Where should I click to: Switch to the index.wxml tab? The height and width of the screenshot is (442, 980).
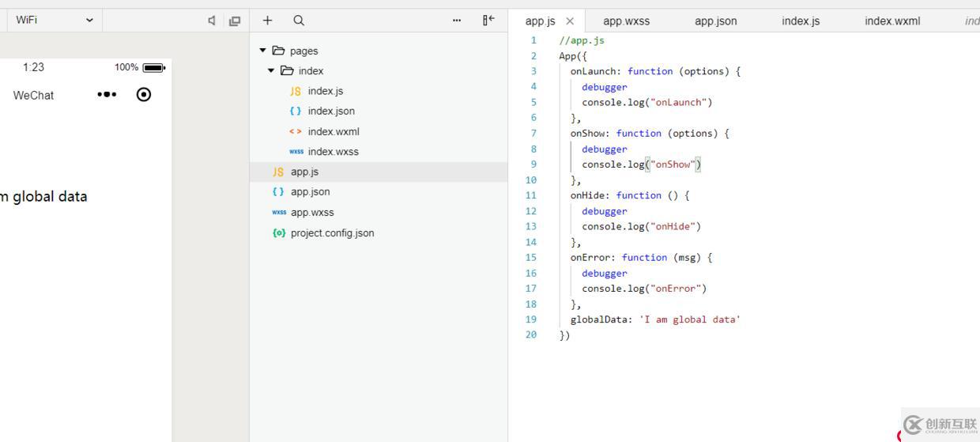(891, 21)
